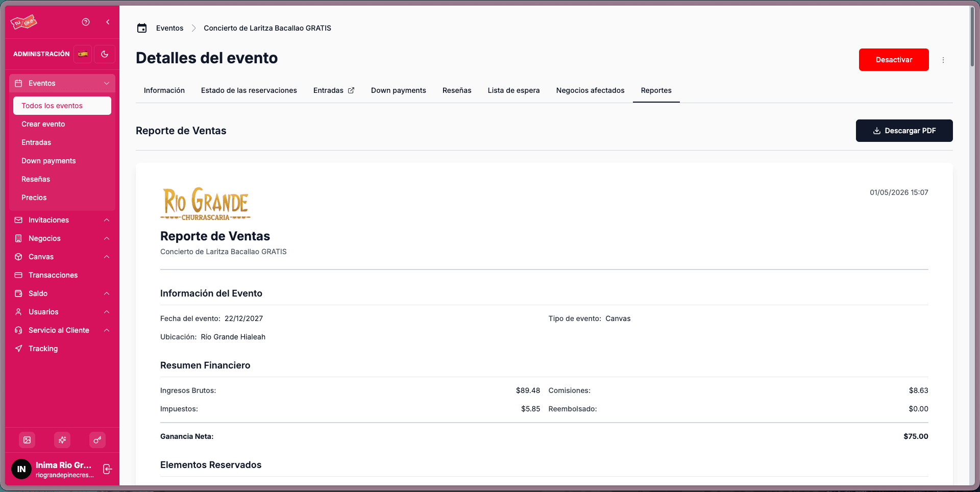The width and height of the screenshot is (980, 492).
Task: Click the Ubicación value Río Grande Hialeah
Action: click(x=233, y=337)
